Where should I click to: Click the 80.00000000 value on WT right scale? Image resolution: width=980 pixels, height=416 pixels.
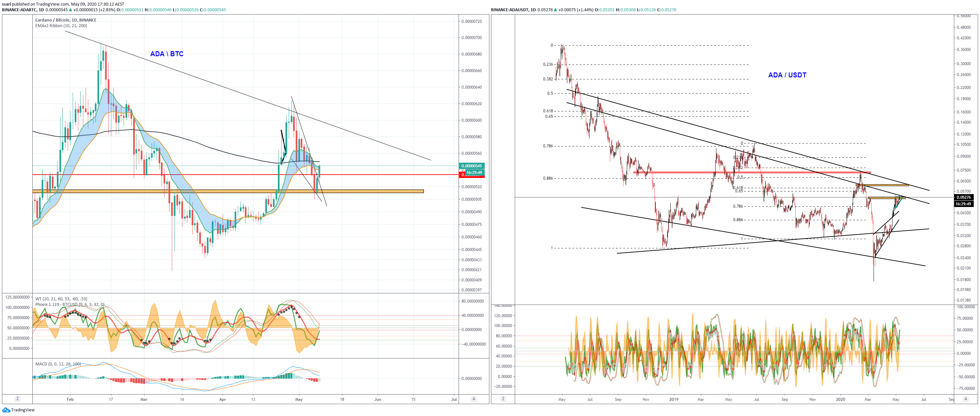pyautogui.click(x=473, y=301)
